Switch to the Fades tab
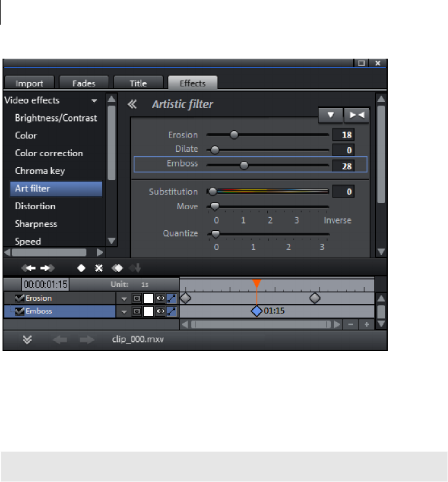Viewport: 448px width, 482px height. pos(84,83)
